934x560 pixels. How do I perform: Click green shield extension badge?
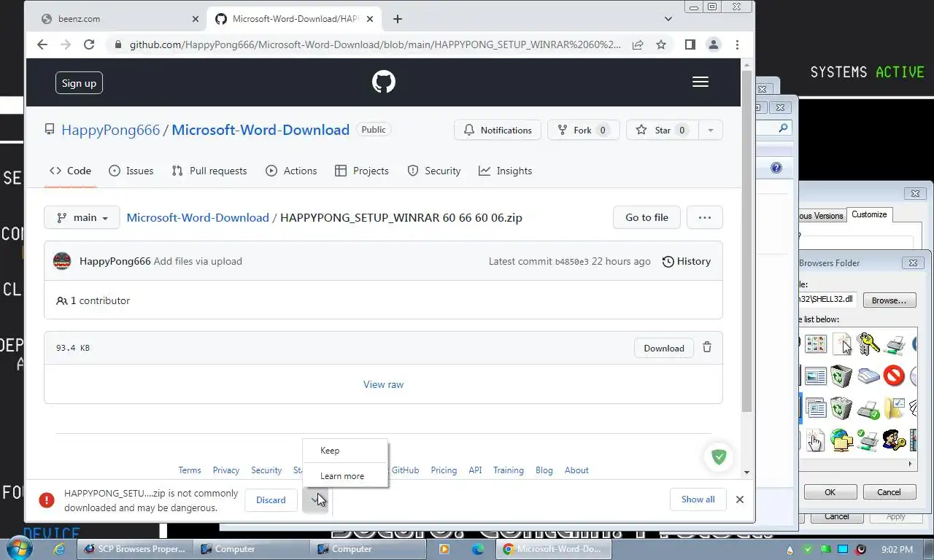(x=719, y=457)
